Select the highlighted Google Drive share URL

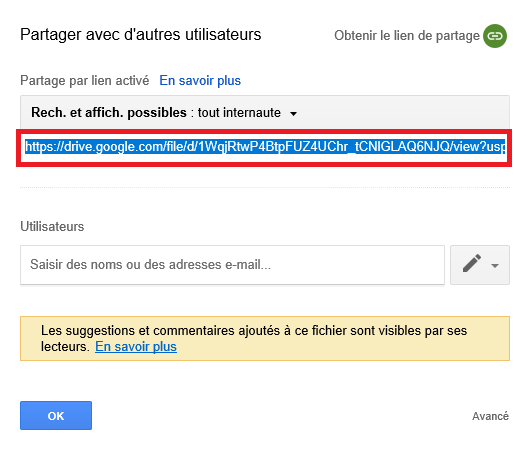pos(265,147)
